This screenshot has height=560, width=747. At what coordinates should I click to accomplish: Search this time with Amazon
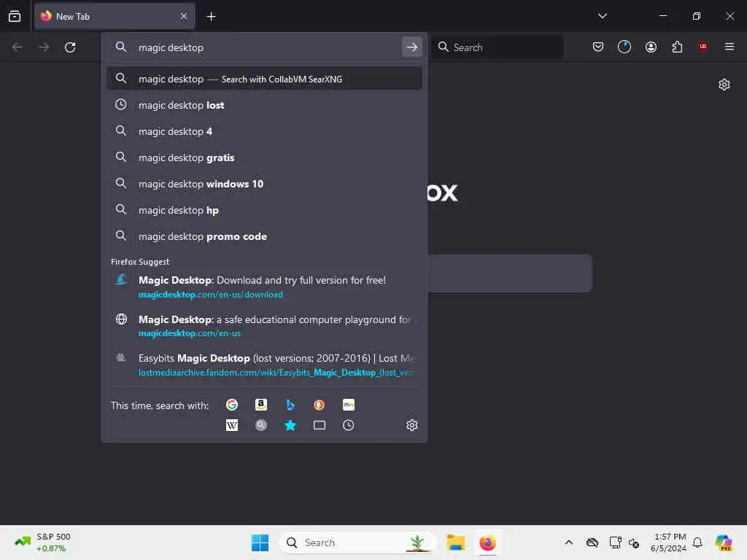tap(261, 405)
